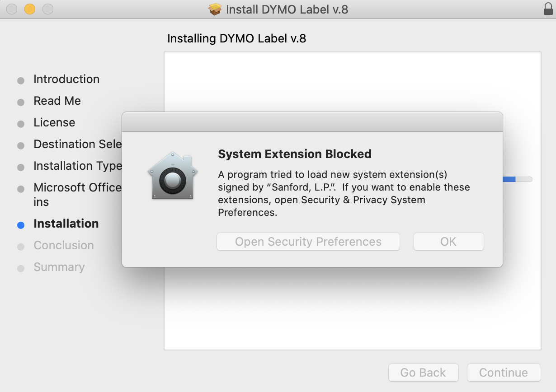Click the Go Back button

click(423, 373)
